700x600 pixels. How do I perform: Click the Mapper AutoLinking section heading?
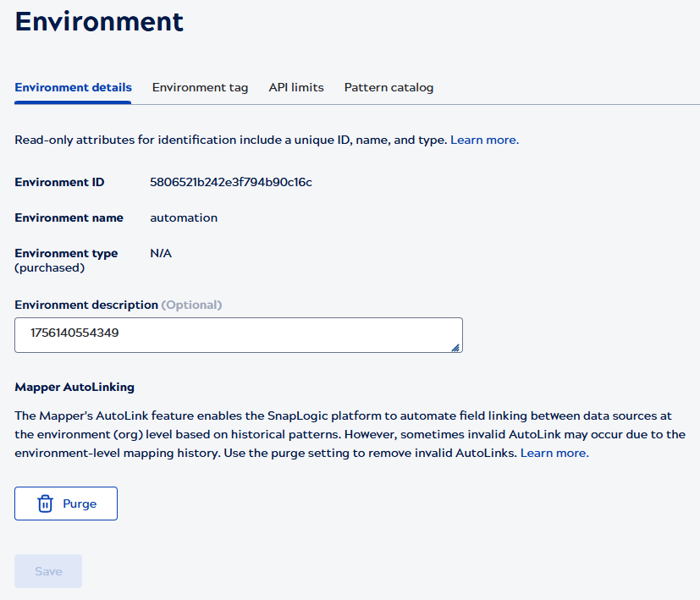(74, 387)
